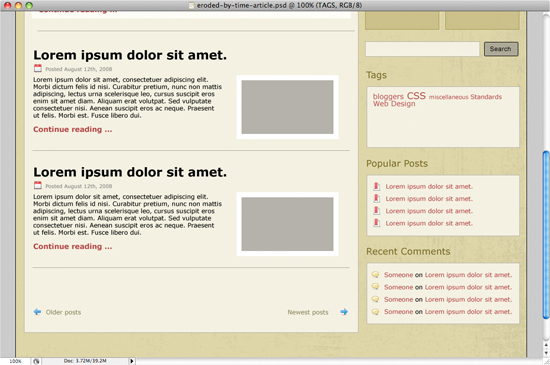
Task: Click the speech bubble icon of third Recent Comments row
Action: (x=375, y=299)
